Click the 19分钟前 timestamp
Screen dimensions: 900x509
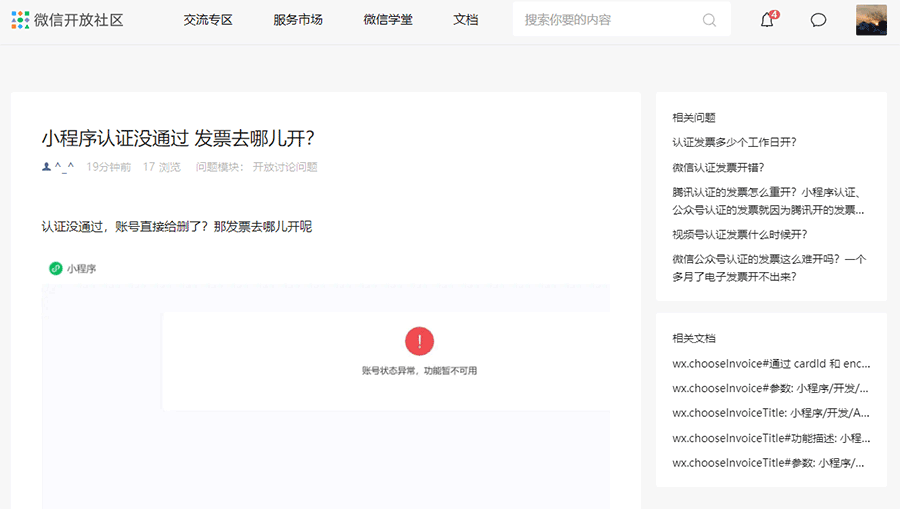pos(108,167)
